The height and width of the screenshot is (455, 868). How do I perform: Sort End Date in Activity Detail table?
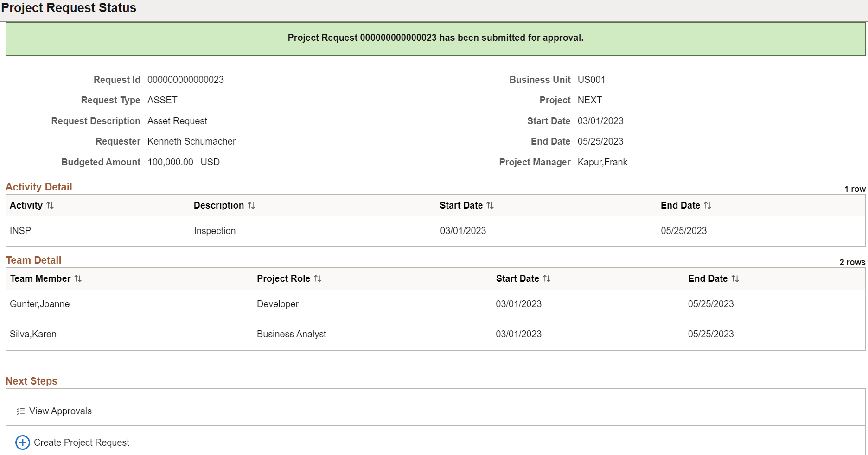tap(708, 205)
